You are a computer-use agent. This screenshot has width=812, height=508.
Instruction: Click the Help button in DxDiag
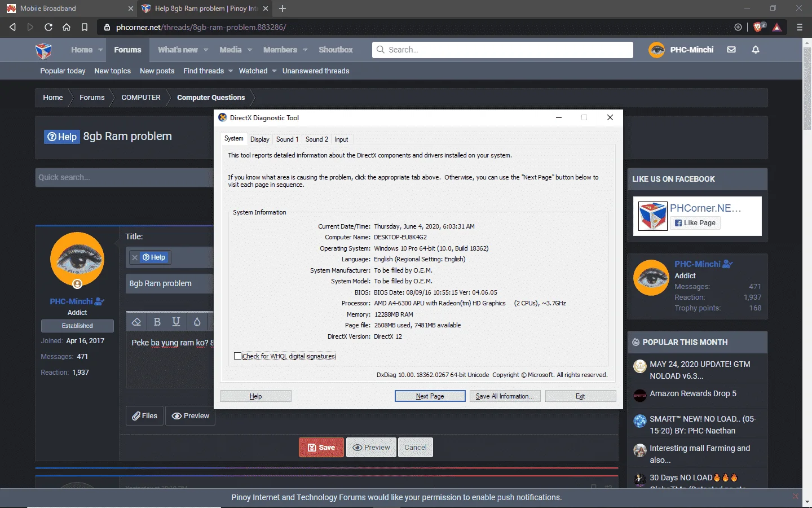(x=256, y=396)
